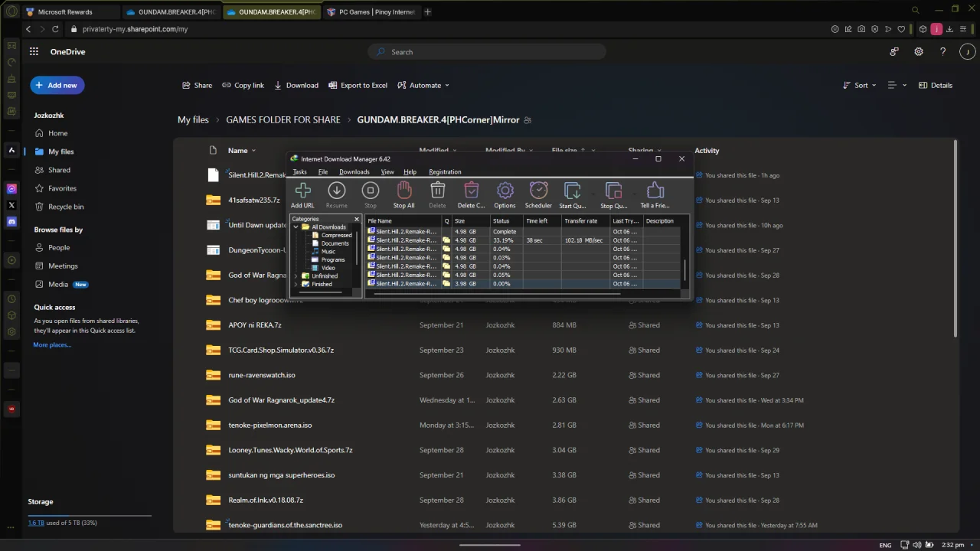Click the browser heart bookmark icon
980x551 pixels.
902,29
